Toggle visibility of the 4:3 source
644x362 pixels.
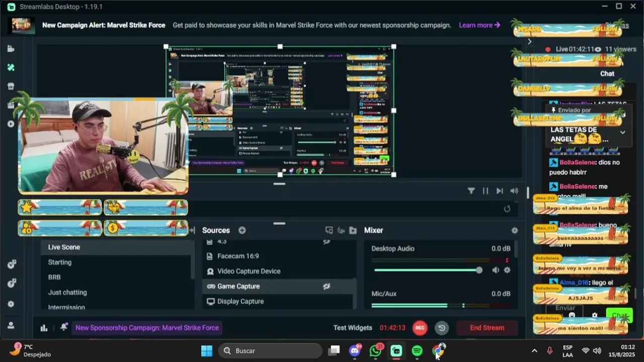coord(326,242)
